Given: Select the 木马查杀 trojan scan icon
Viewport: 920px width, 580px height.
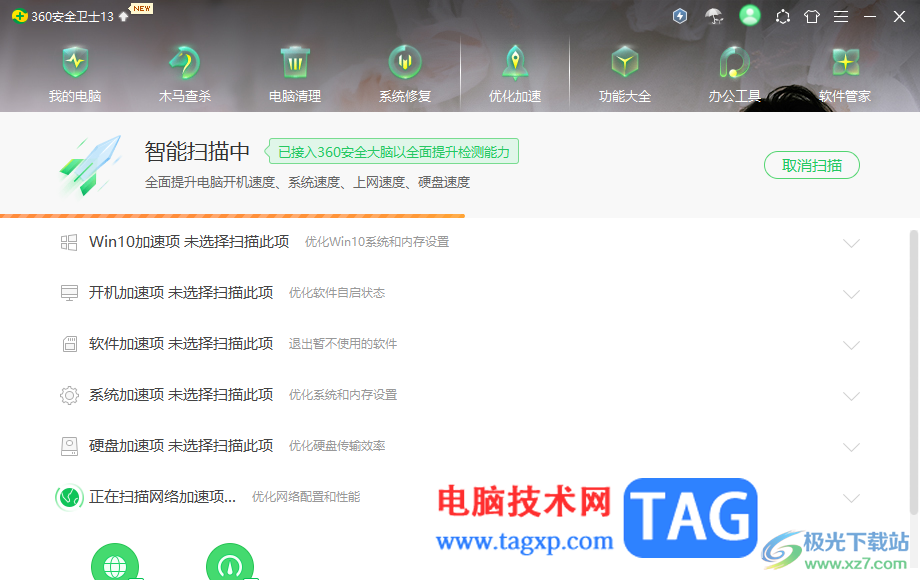Looking at the screenshot, I should (x=183, y=72).
